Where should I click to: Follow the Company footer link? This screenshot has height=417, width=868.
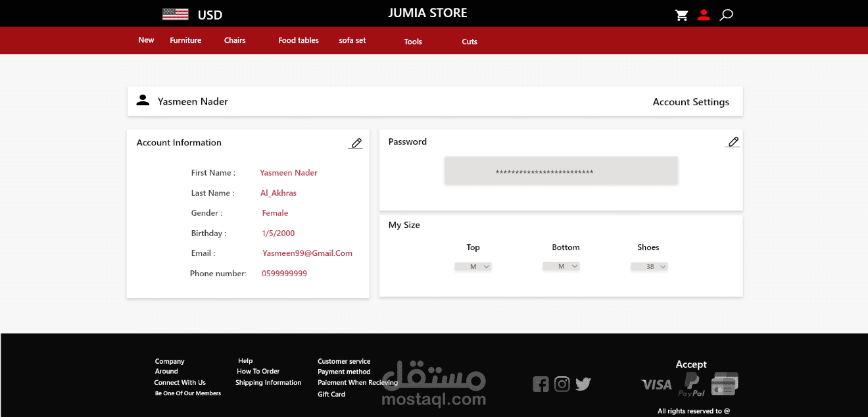pos(170,361)
